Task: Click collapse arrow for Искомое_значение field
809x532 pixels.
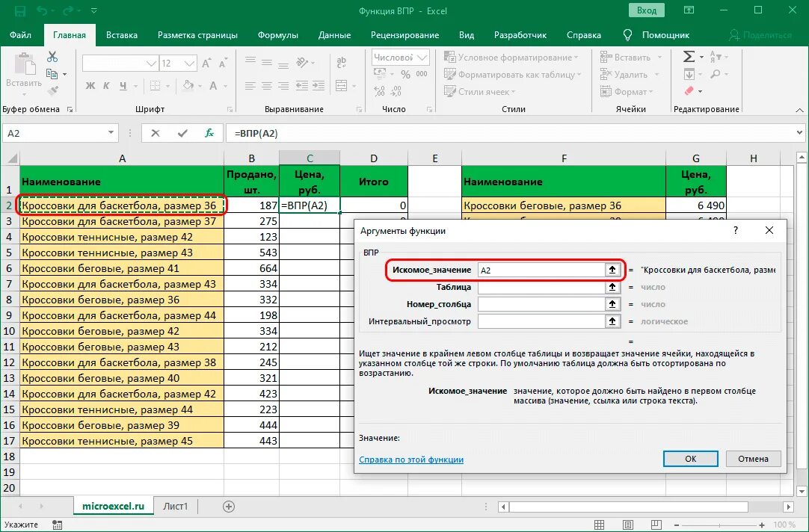Action: [612, 270]
